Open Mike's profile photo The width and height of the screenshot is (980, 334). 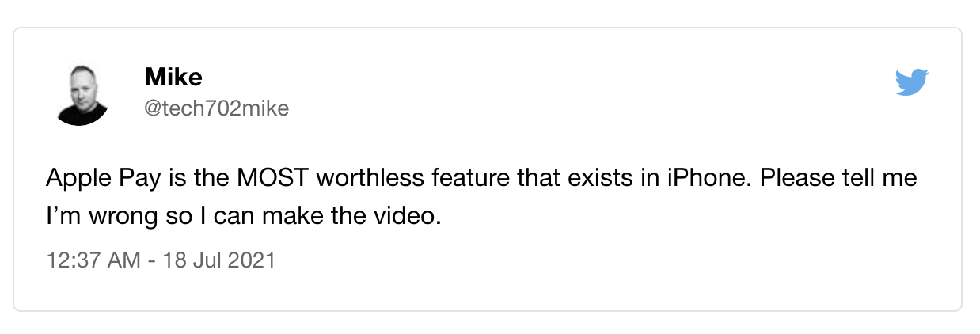tap(83, 95)
